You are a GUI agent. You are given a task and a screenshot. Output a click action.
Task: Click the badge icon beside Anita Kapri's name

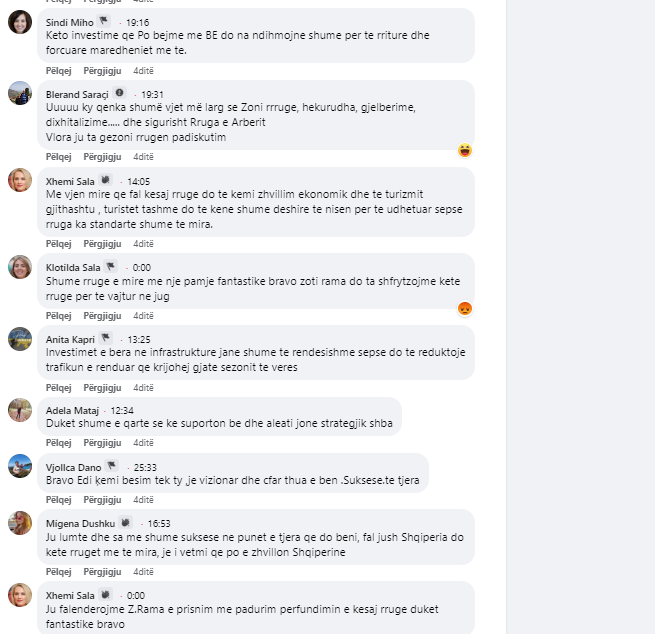pos(106,338)
